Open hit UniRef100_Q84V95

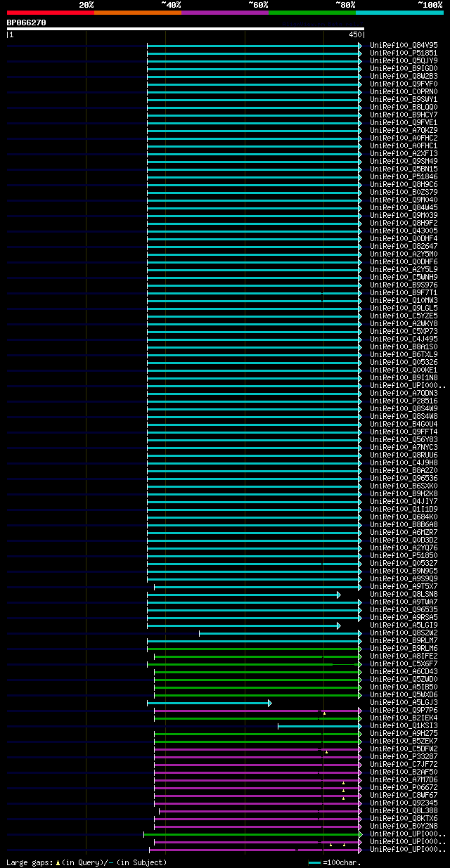click(404, 45)
